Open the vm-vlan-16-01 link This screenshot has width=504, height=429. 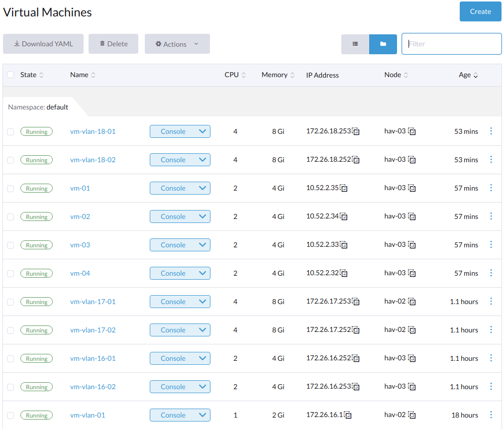pyautogui.click(x=93, y=358)
